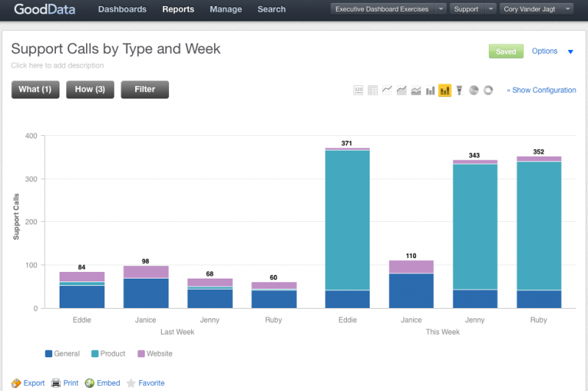Go to the Manage section
The image size is (588, 391).
click(x=226, y=10)
